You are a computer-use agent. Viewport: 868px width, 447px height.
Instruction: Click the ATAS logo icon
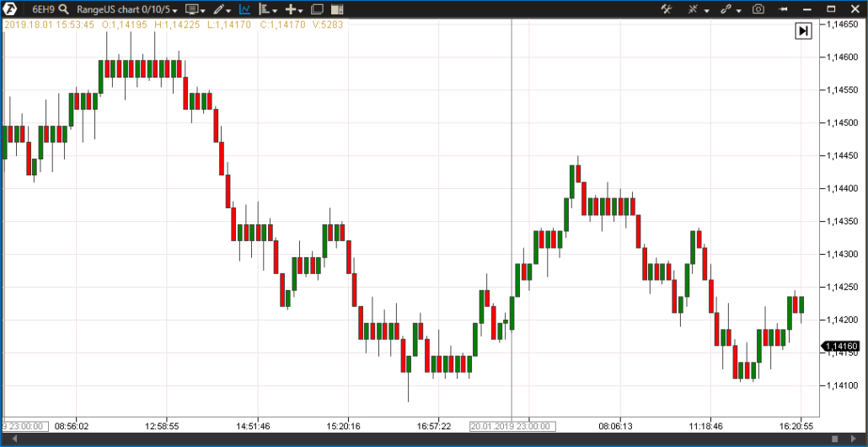point(12,9)
